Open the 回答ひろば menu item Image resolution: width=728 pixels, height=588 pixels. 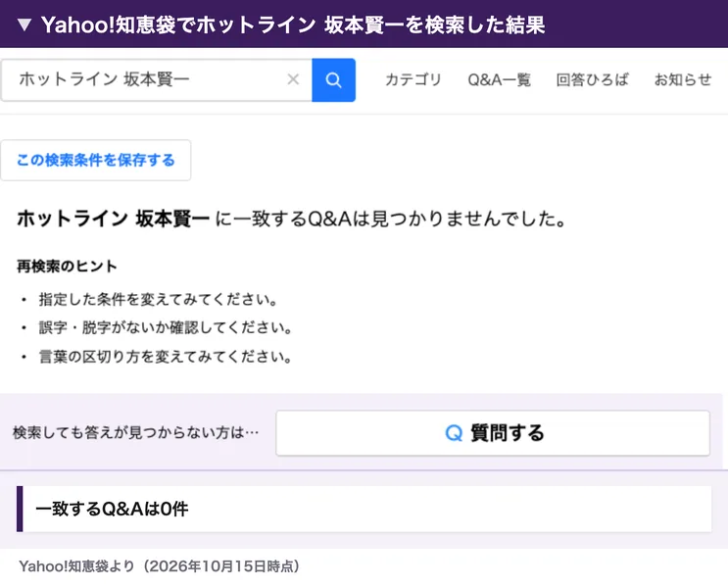pos(593,80)
